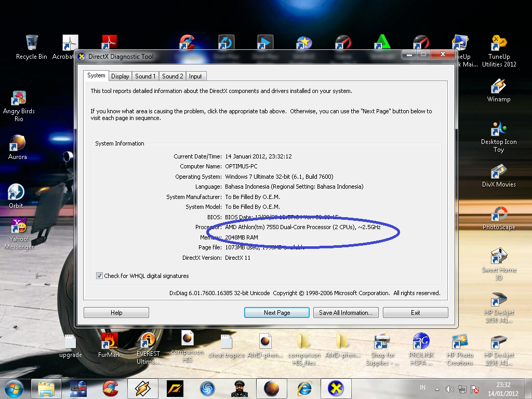Click Save All Information button
This screenshot has height=399, width=532.
pos(345,312)
